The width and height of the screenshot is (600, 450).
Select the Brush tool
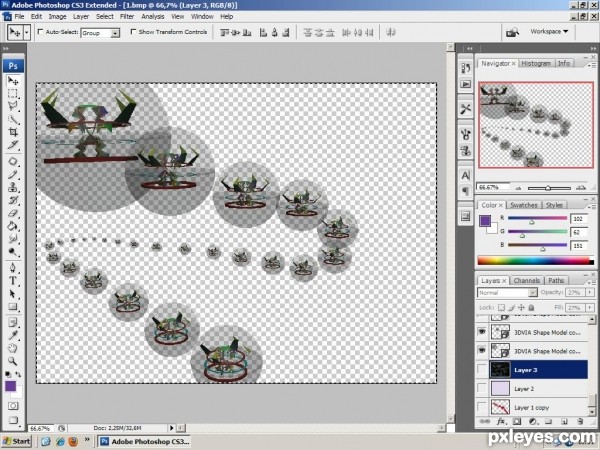click(x=13, y=174)
